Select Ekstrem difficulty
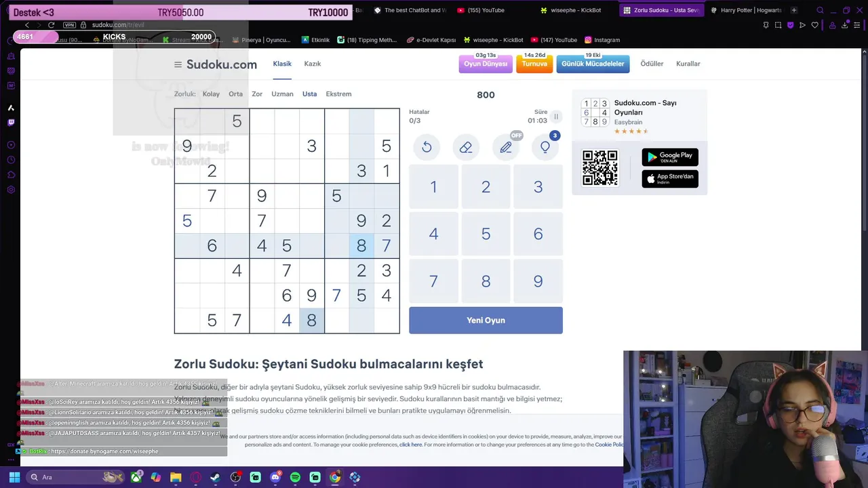868x488 pixels. pos(338,94)
